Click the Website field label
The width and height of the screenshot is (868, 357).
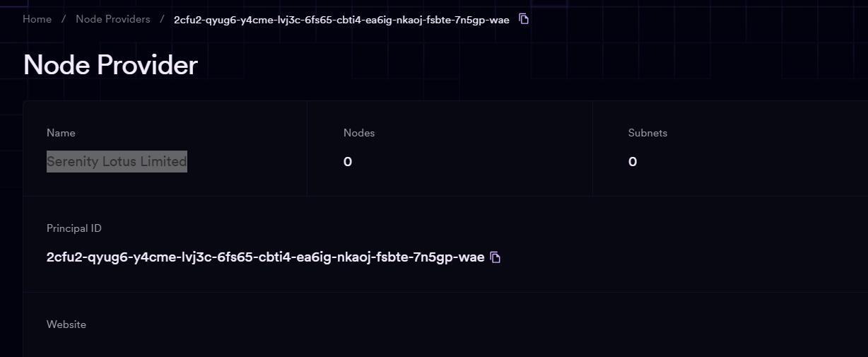(66, 324)
